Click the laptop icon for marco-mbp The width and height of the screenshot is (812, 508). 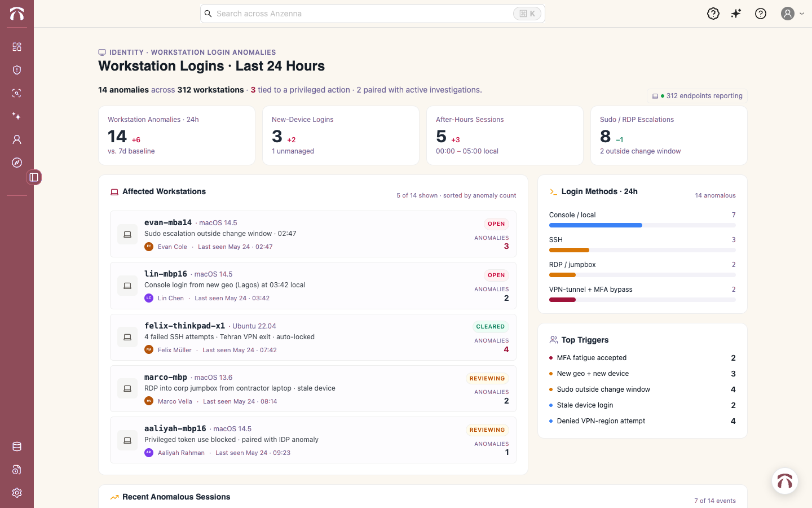[127, 388]
